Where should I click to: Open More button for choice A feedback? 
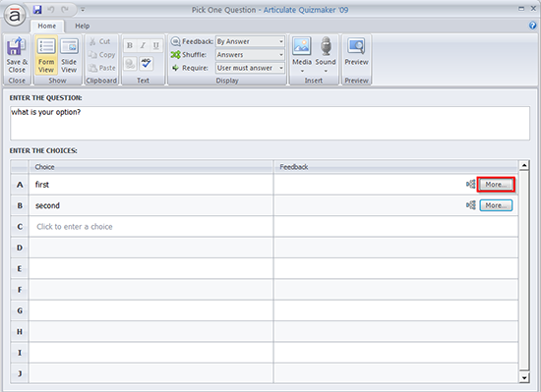(x=496, y=185)
